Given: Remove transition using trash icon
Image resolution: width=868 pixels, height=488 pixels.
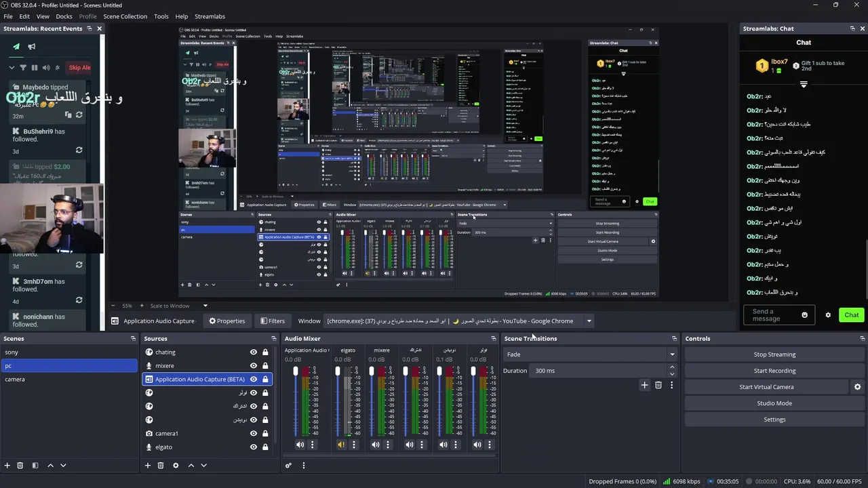Looking at the screenshot, I should [x=658, y=385].
